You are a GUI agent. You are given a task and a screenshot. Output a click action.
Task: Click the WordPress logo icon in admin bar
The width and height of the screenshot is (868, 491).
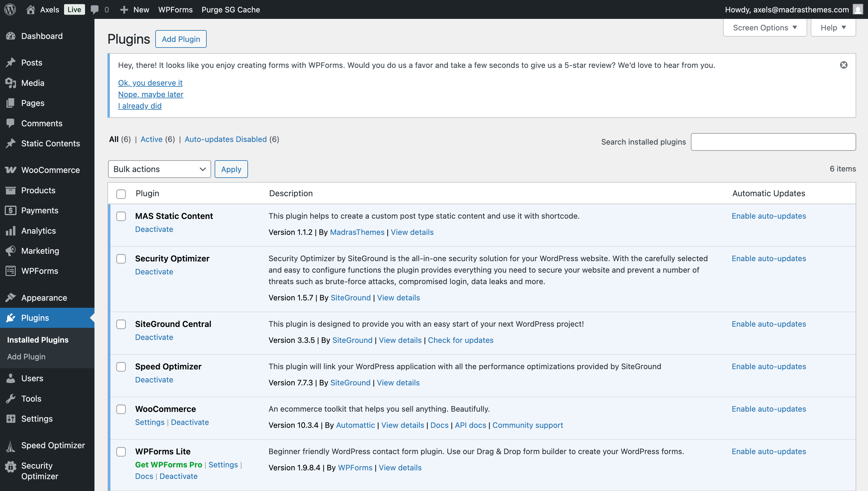coord(10,9)
